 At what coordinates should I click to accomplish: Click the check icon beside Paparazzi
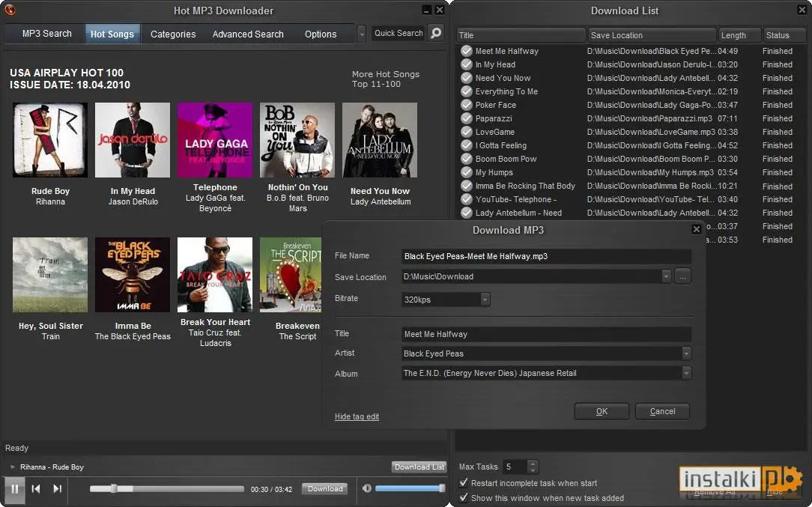pyautogui.click(x=467, y=118)
